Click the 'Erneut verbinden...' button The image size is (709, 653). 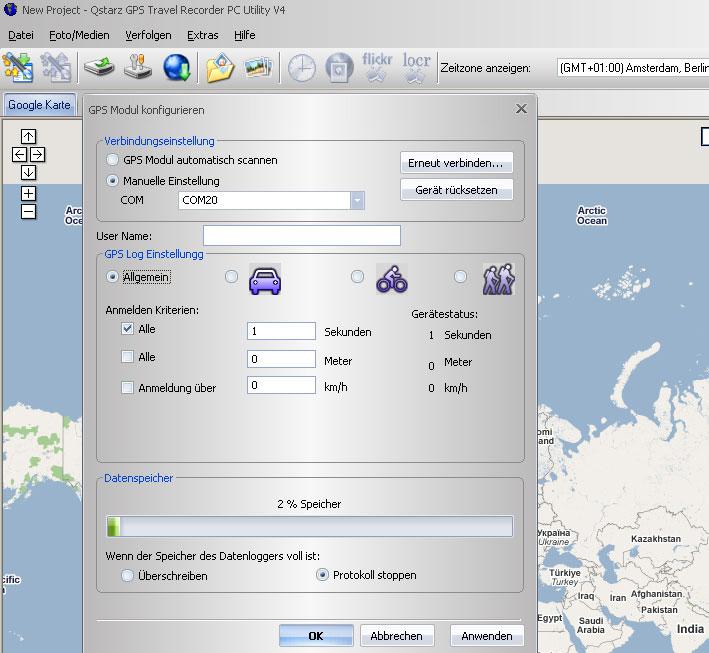456,163
